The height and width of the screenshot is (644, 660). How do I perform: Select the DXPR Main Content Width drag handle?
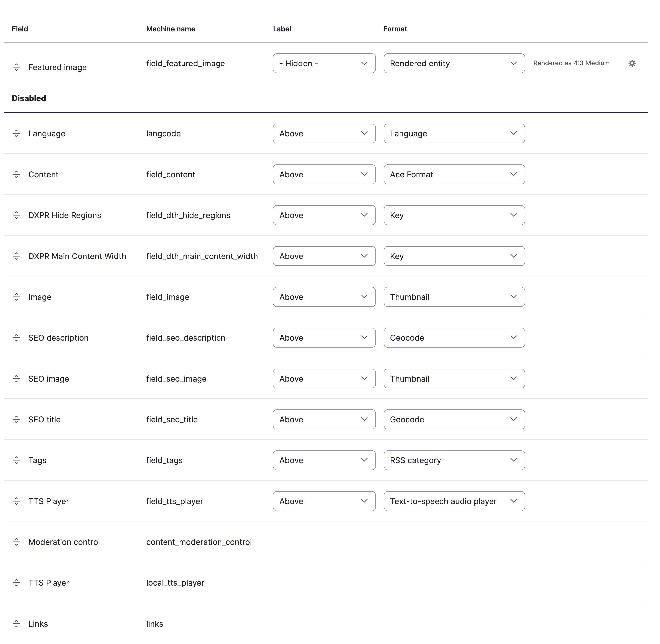16,256
